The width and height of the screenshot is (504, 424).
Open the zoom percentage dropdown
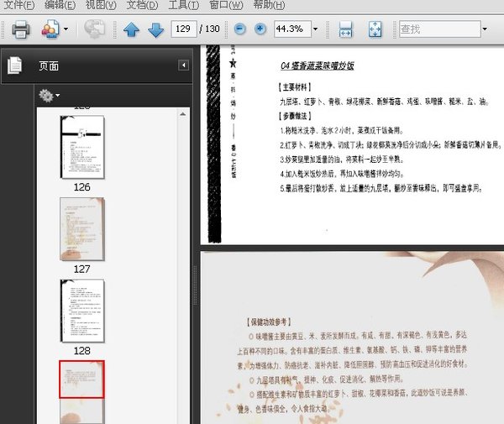[x=316, y=29]
